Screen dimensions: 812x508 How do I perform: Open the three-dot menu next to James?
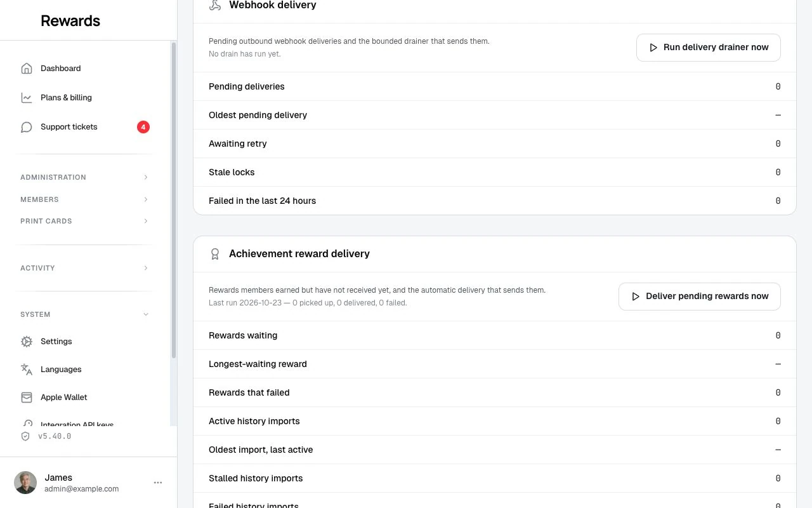coord(158,483)
